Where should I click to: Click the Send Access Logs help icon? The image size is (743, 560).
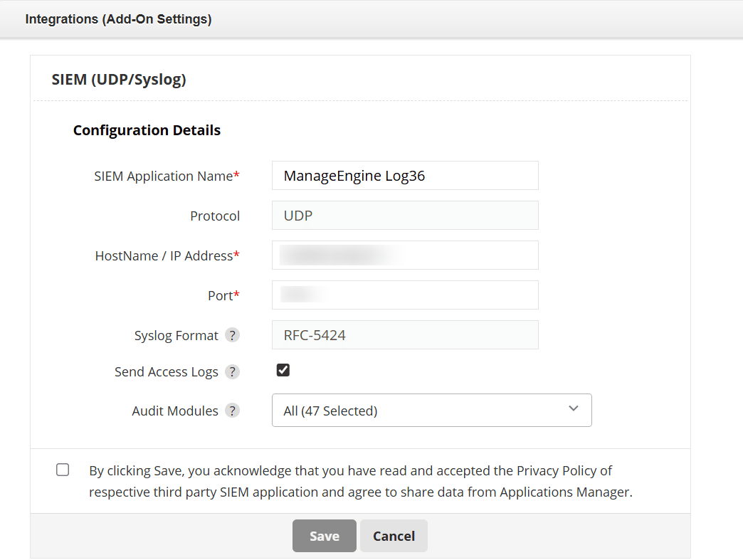tap(233, 371)
